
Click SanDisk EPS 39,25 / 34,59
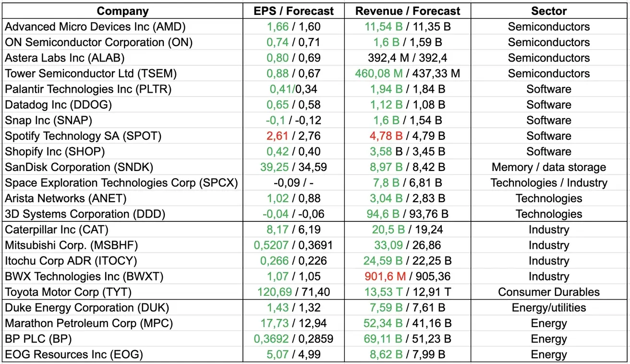293,167
